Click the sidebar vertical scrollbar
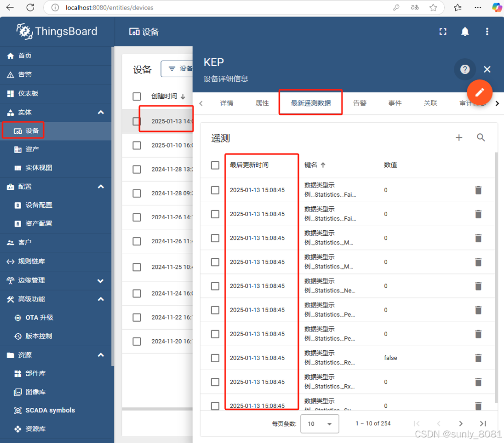 click(x=113, y=206)
